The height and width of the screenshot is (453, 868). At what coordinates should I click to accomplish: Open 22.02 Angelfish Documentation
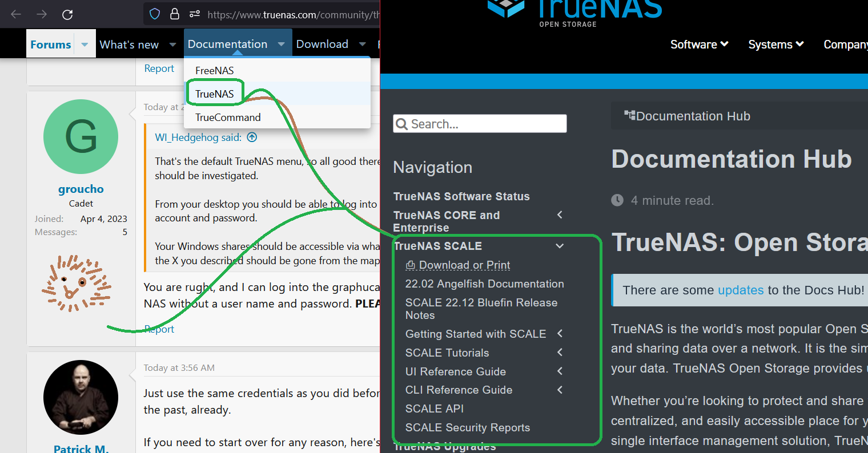484,284
